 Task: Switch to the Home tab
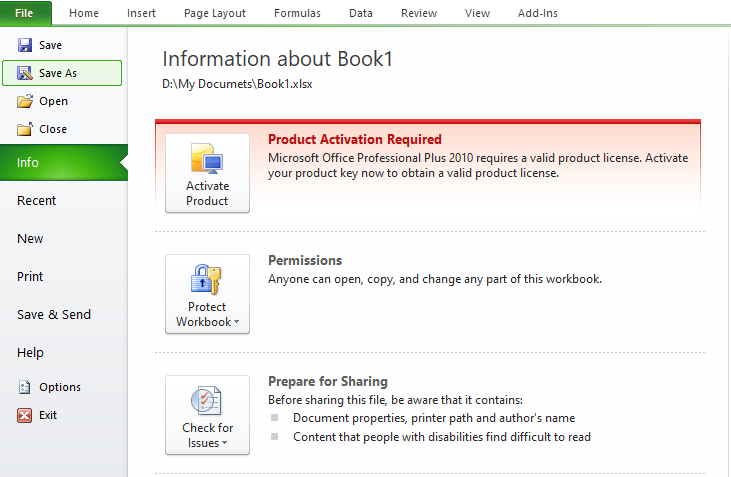(x=84, y=13)
